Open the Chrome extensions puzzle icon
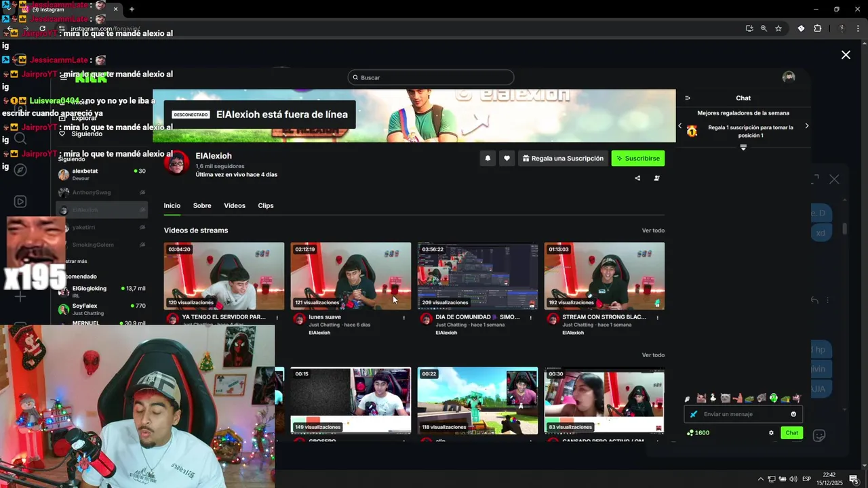Viewport: 868px width, 488px height. [817, 28]
